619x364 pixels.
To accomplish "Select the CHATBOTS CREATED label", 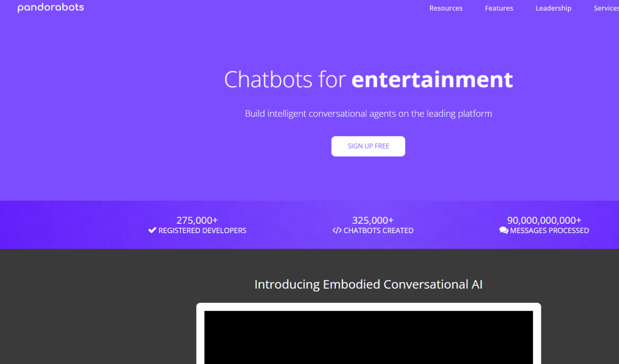I will click(x=378, y=231).
